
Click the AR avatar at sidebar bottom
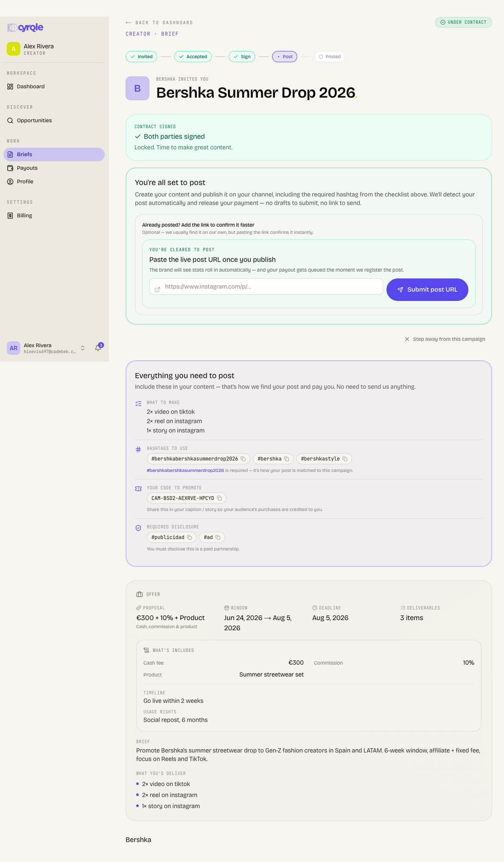(x=14, y=348)
